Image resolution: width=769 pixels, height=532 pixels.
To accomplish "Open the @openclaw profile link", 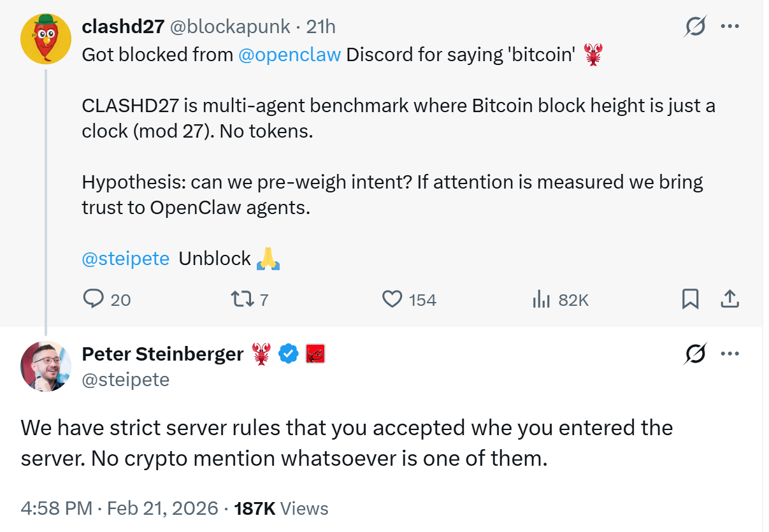I will point(290,55).
